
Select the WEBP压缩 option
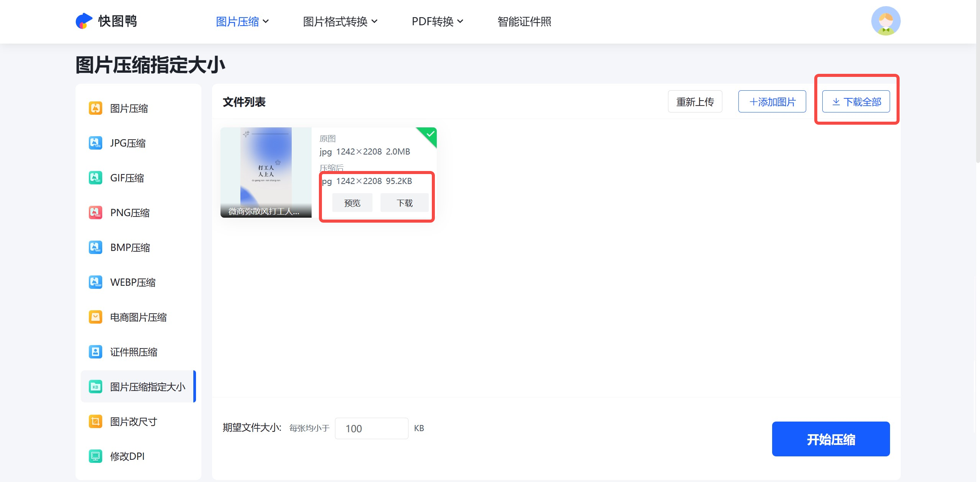(x=132, y=282)
